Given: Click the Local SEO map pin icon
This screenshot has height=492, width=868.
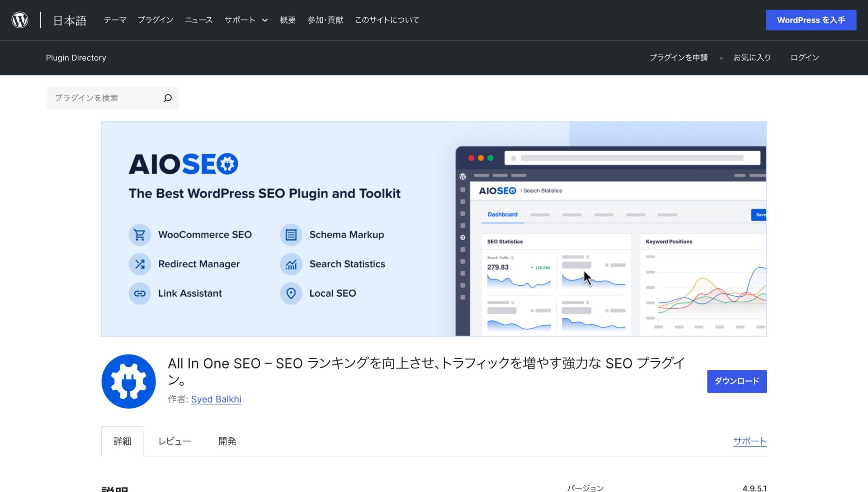Looking at the screenshot, I should [x=291, y=293].
